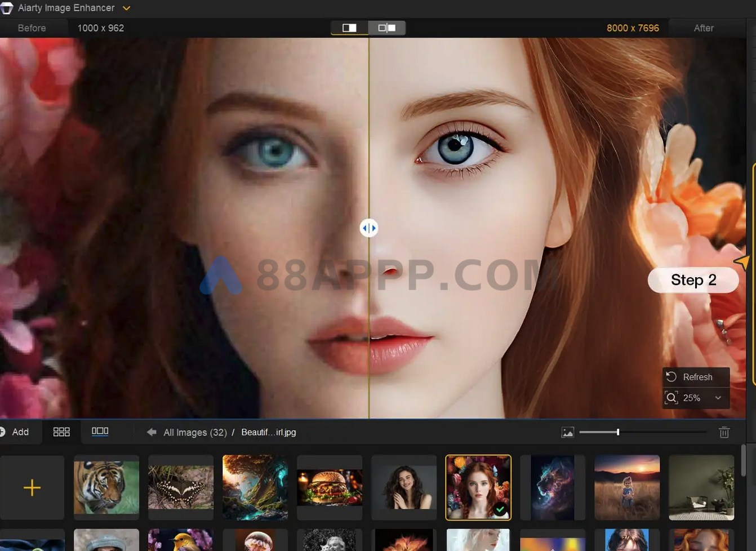Click the Aiarty Image Enhancer logo icon
This screenshot has height=551, width=756.
[x=6, y=8]
